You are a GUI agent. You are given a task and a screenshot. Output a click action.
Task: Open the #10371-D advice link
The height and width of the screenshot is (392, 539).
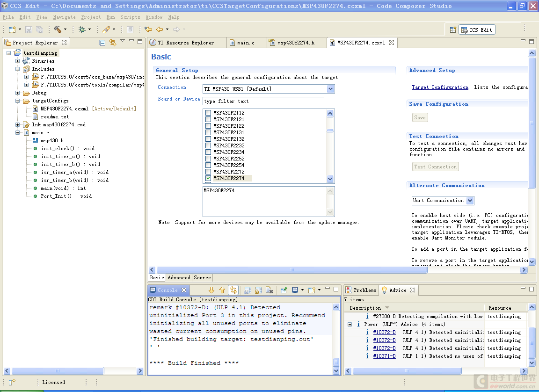[x=384, y=356]
